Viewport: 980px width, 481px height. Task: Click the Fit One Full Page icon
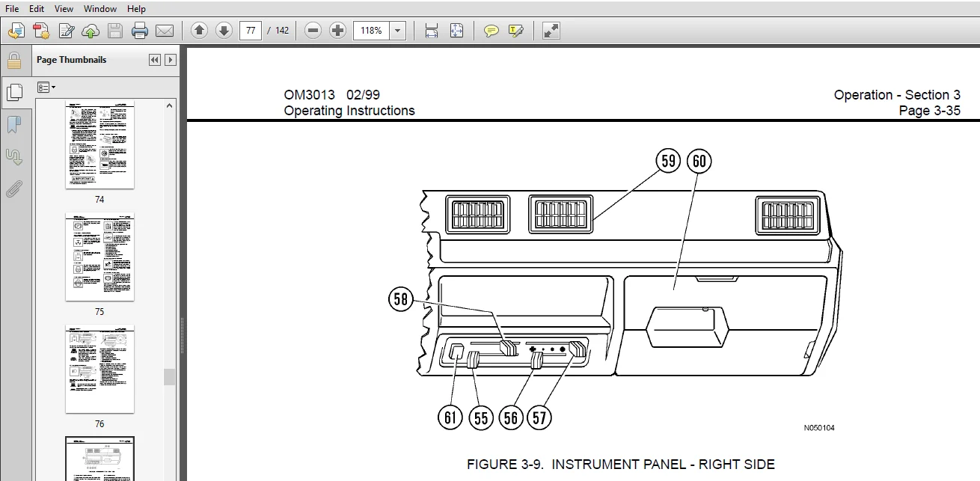pyautogui.click(x=456, y=31)
